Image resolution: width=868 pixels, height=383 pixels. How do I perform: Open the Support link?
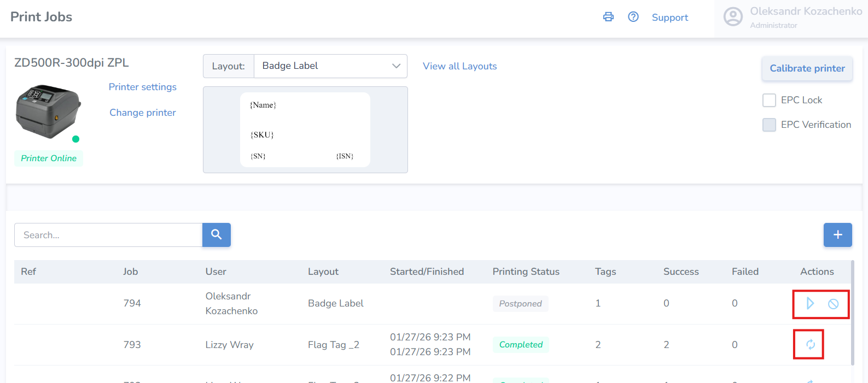click(669, 17)
